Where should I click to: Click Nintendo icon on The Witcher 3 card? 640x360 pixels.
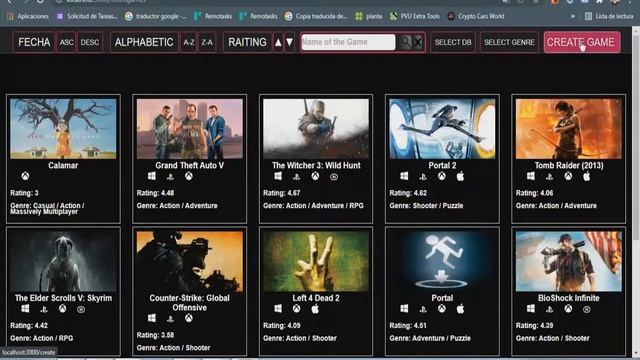(x=334, y=177)
